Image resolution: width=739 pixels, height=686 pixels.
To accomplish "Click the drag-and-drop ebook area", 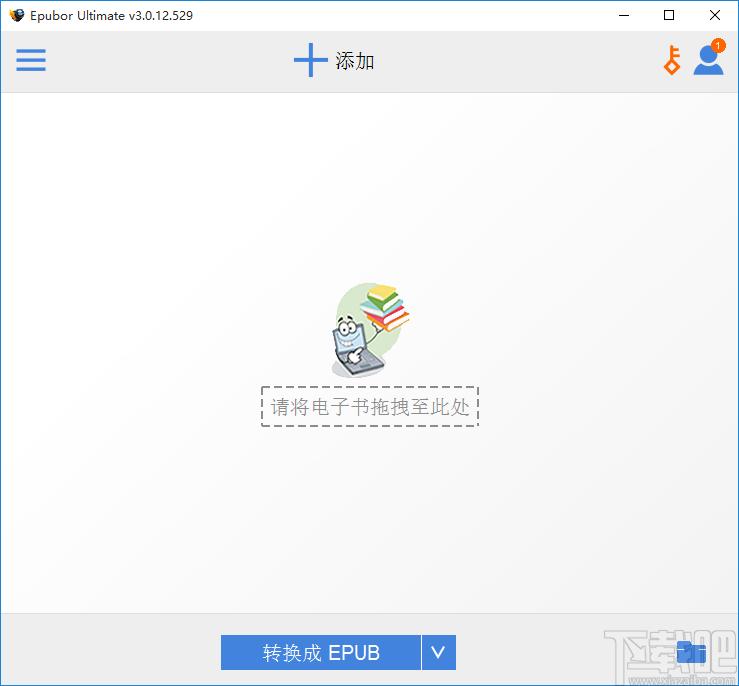I will (370, 407).
